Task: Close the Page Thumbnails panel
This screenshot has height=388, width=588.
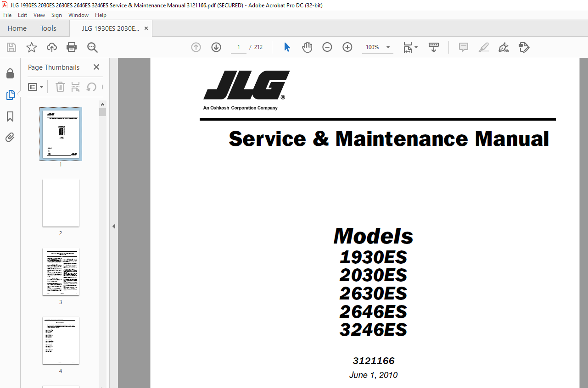Action: (96, 67)
